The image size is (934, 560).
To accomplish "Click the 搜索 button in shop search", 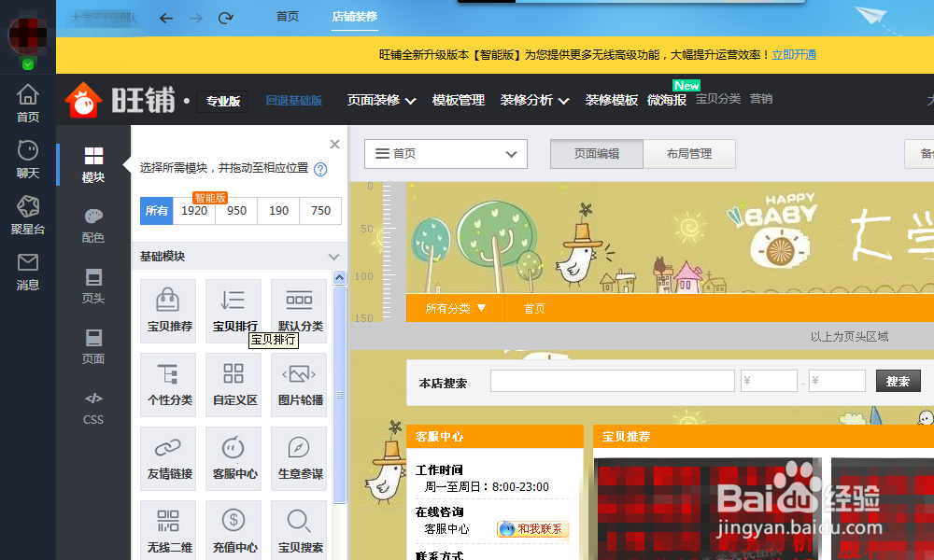I will point(899,381).
